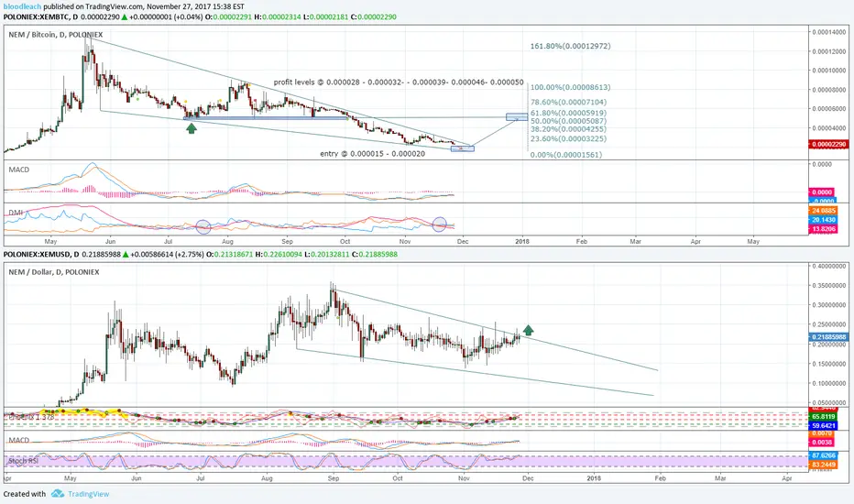Select the 61.80%(0.00005919) Fibonacci label
This screenshot has width=854, height=504.
pos(569,113)
